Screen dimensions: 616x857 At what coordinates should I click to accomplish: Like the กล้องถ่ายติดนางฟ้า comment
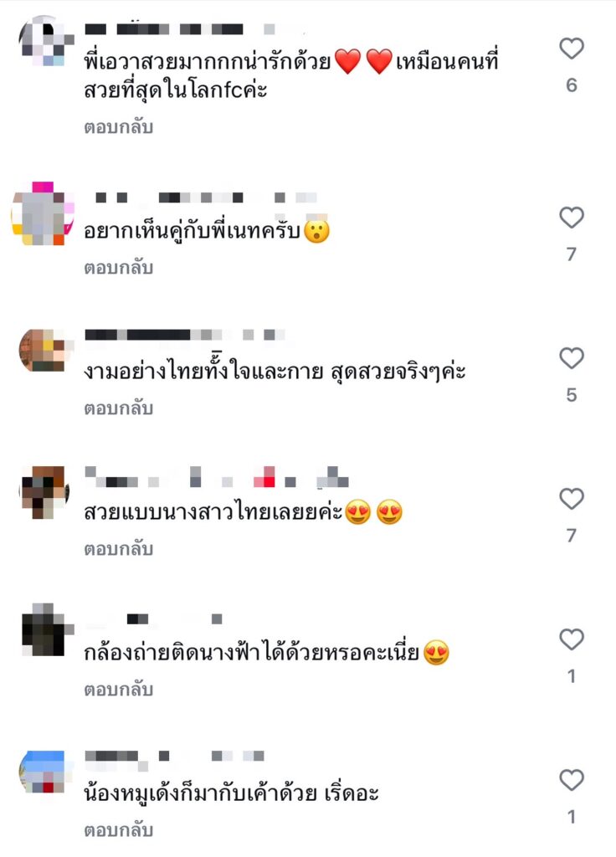pos(572,639)
